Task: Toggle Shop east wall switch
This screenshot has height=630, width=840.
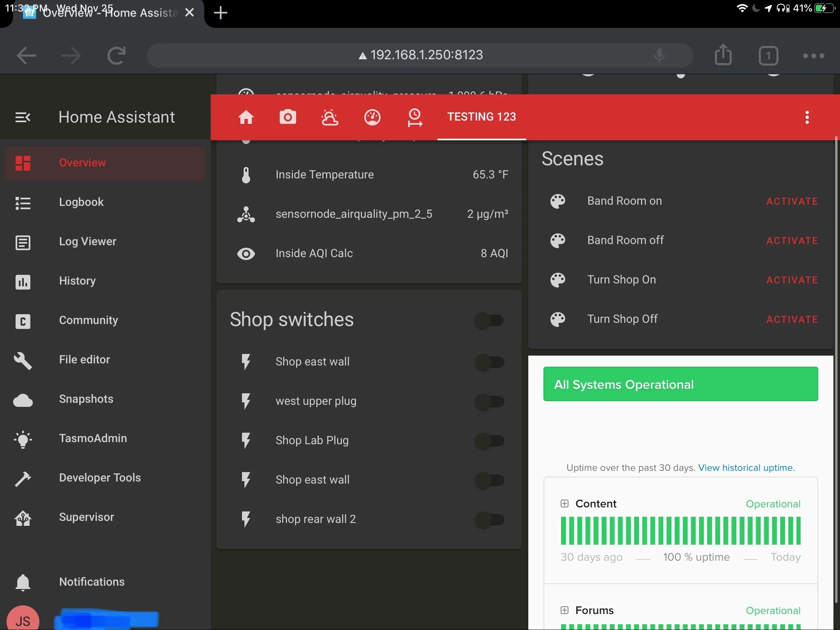Action: coord(489,361)
